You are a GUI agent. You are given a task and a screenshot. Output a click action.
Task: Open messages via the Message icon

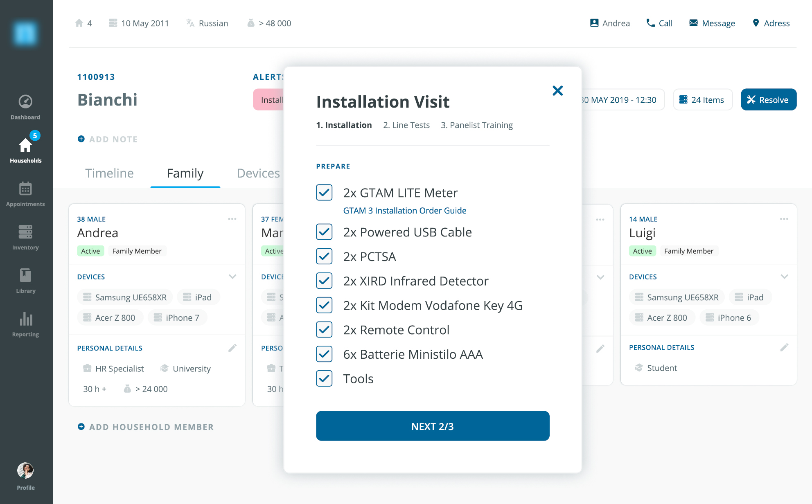694,23
